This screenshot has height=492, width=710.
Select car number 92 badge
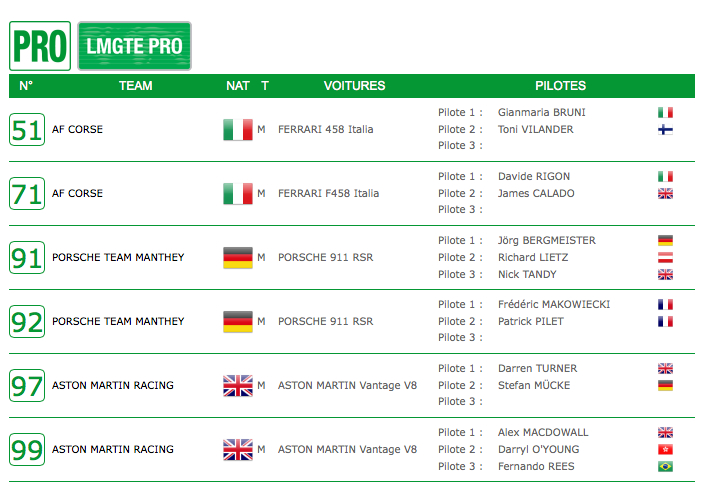27,321
